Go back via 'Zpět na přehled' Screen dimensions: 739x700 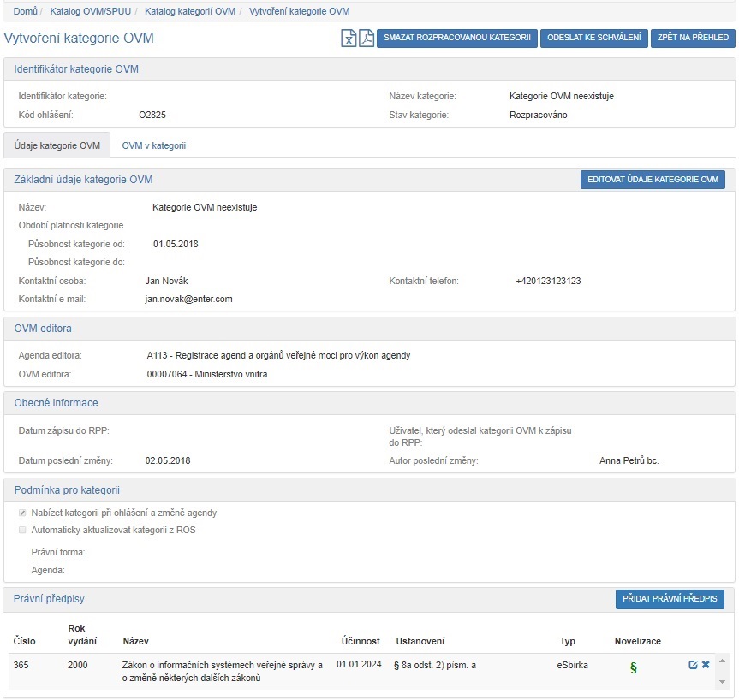pyautogui.click(x=693, y=39)
